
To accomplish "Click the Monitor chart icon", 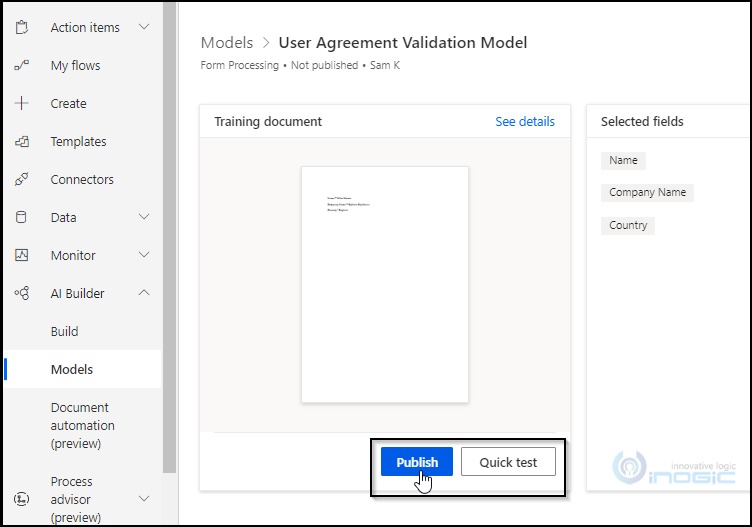I will pyautogui.click(x=22, y=255).
